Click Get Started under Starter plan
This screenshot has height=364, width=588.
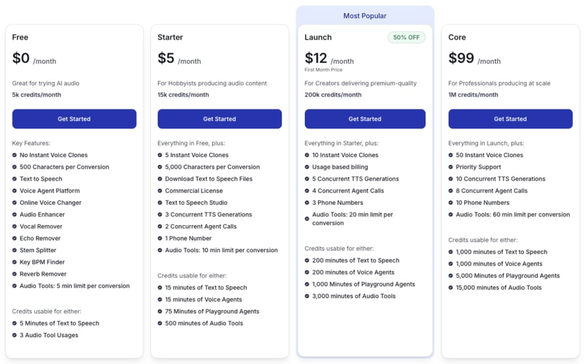pos(220,119)
